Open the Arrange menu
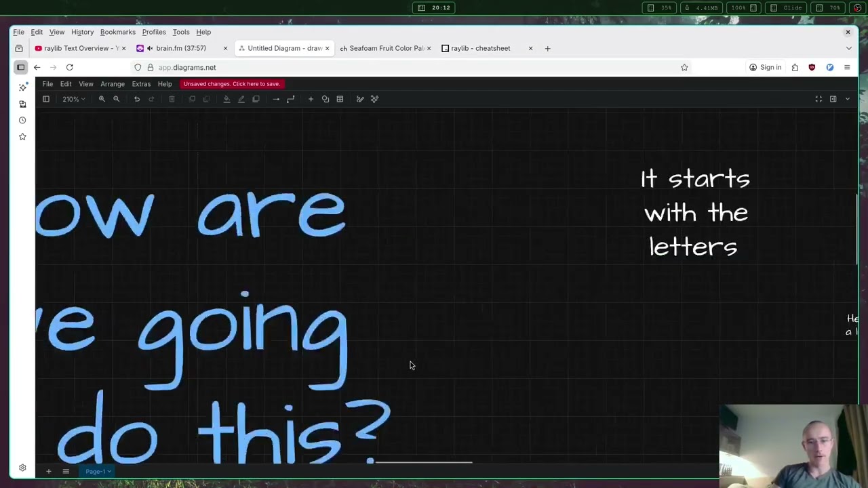 point(113,84)
